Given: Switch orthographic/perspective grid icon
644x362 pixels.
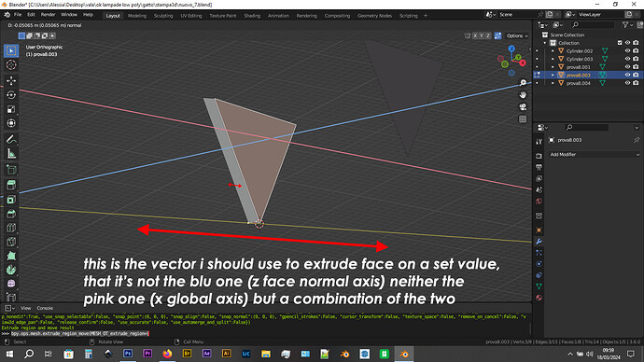Looking at the screenshot, I should pos(523,119).
